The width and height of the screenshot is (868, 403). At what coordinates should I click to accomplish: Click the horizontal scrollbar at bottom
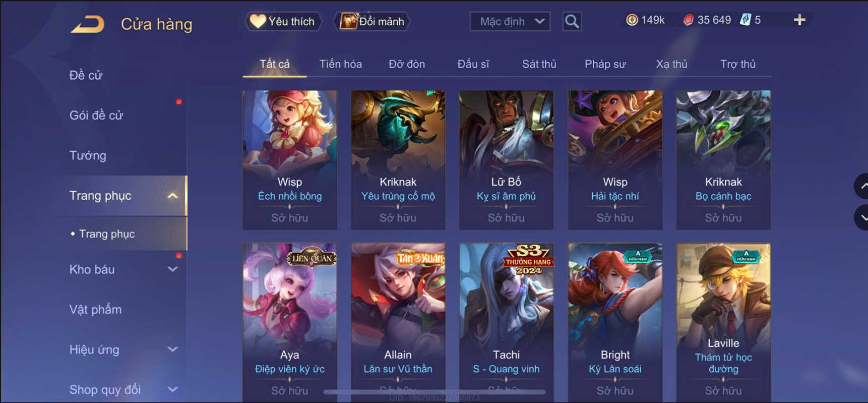pyautogui.click(x=435, y=391)
